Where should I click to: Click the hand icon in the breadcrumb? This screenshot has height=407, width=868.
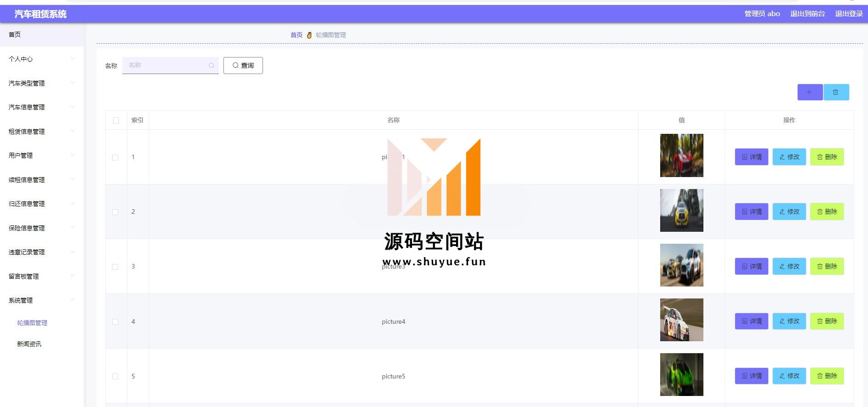(x=309, y=35)
